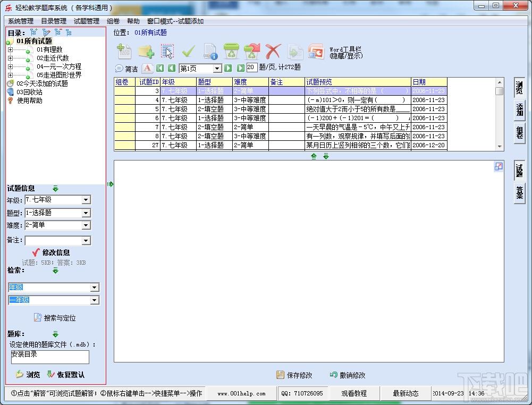Image resolution: width=532 pixels, height=405 pixels.
Task: Expand the 04一元一次方程 tree node
Action: 10,66
